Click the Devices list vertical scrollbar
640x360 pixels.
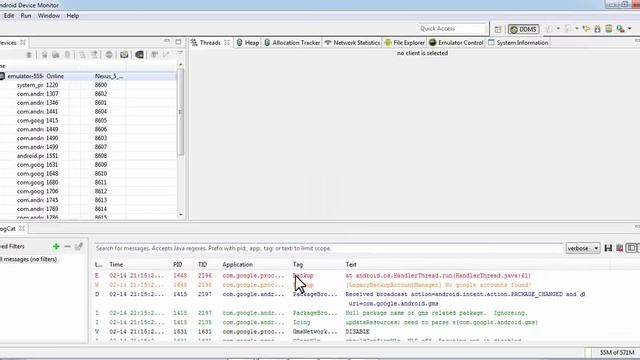[180, 112]
